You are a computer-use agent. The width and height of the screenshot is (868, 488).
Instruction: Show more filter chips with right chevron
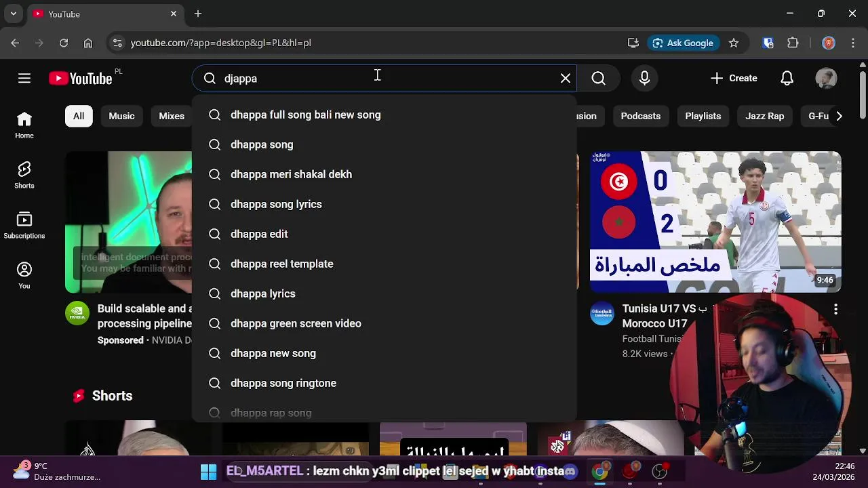pyautogui.click(x=839, y=116)
